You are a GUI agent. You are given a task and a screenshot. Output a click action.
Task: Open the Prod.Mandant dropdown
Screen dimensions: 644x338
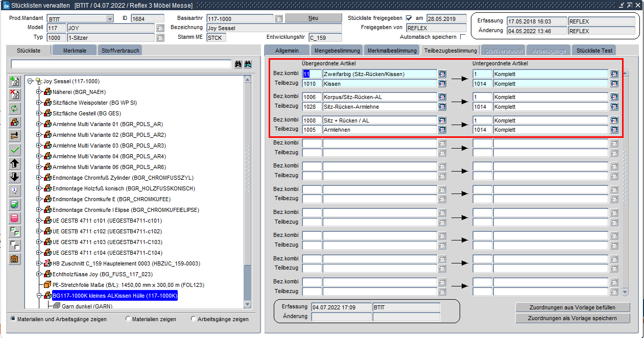(x=110, y=19)
